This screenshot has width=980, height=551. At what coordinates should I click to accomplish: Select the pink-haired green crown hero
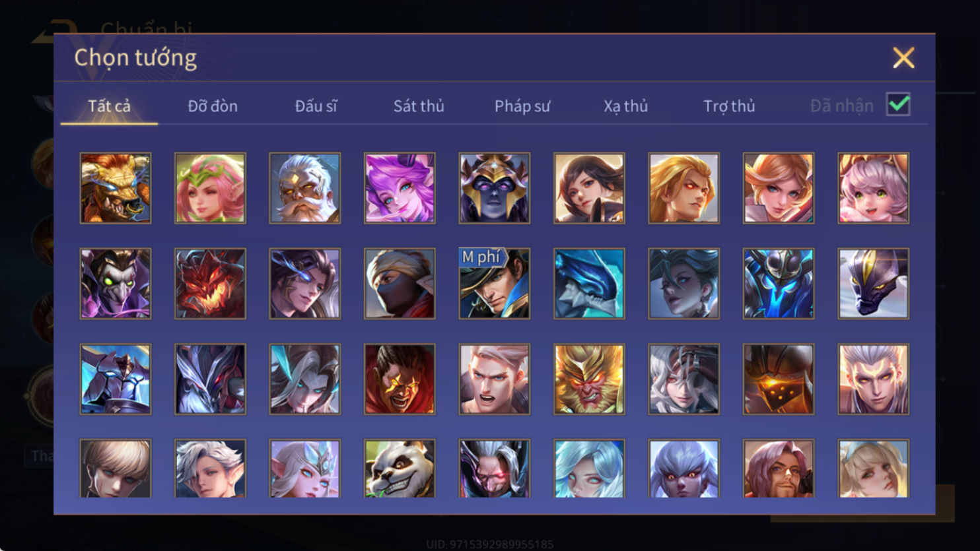tap(210, 188)
